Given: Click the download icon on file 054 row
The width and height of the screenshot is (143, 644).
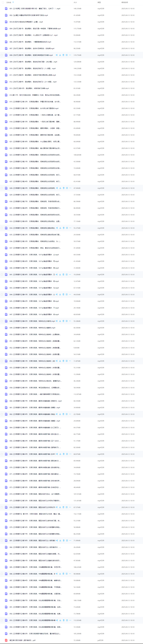Looking at the screenshot, I should tap(60, 361).
